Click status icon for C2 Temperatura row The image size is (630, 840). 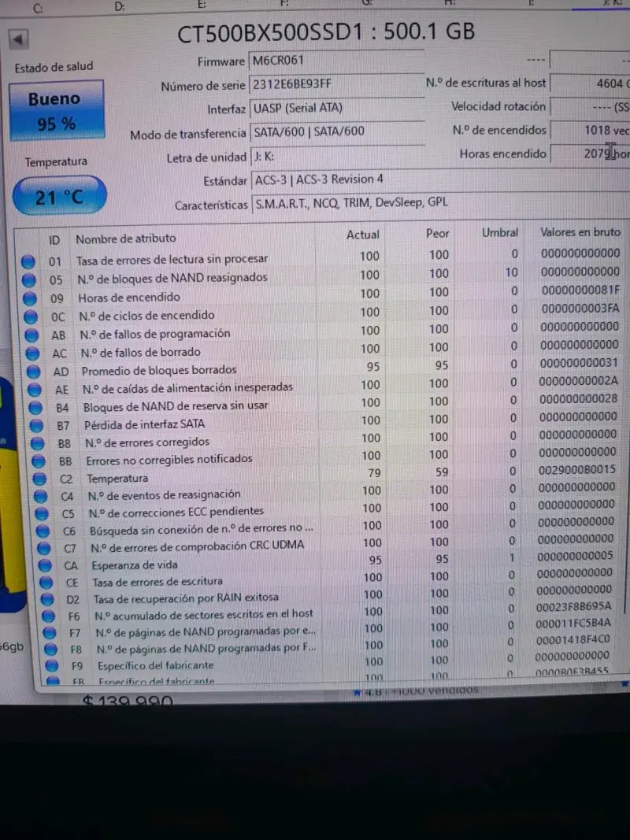(39, 479)
